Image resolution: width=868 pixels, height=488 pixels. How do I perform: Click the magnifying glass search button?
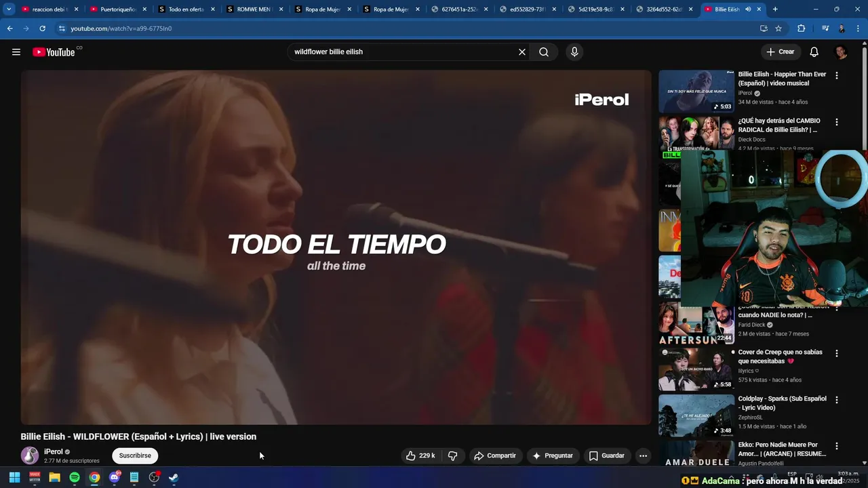(544, 52)
